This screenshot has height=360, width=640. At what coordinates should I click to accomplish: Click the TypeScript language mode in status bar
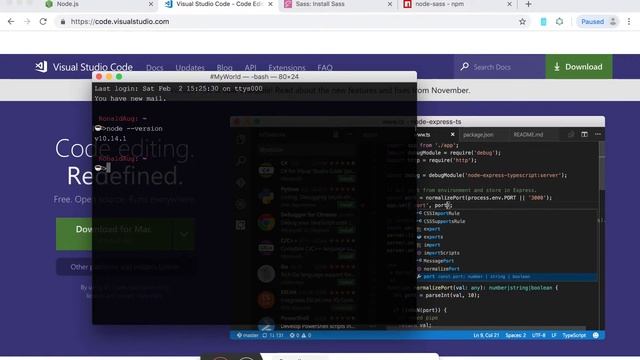(574, 336)
